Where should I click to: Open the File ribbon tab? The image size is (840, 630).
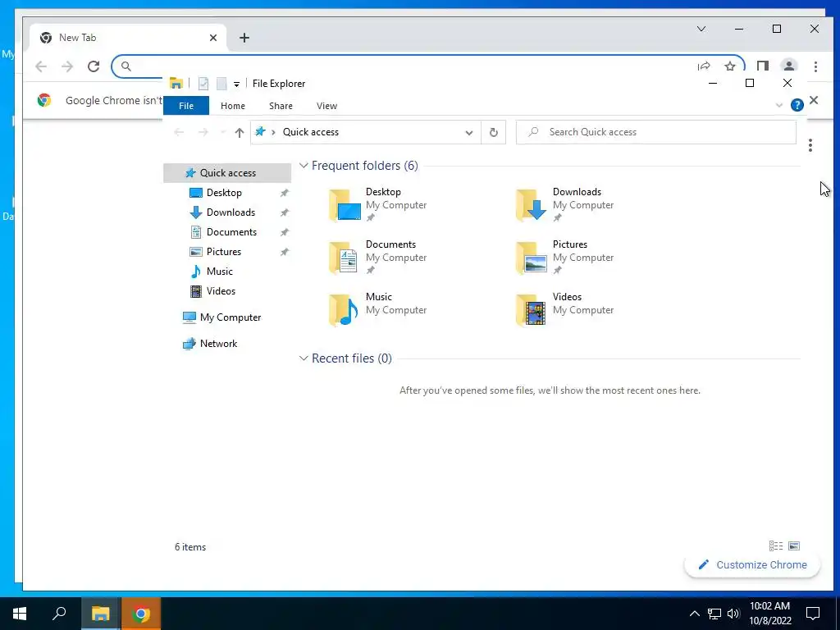pyautogui.click(x=186, y=106)
